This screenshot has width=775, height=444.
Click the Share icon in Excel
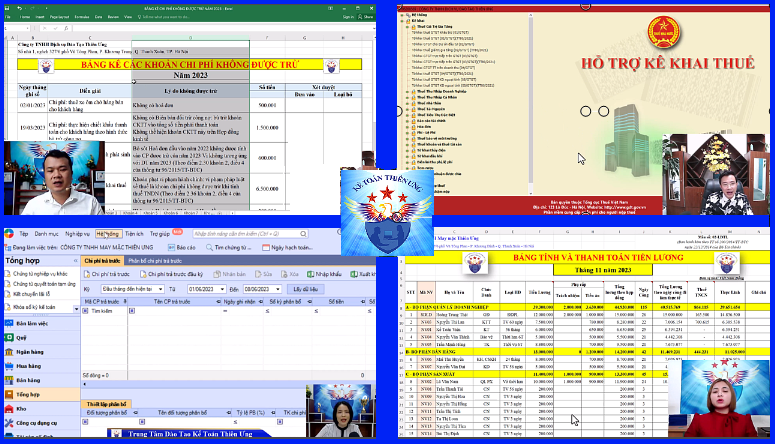(366, 17)
